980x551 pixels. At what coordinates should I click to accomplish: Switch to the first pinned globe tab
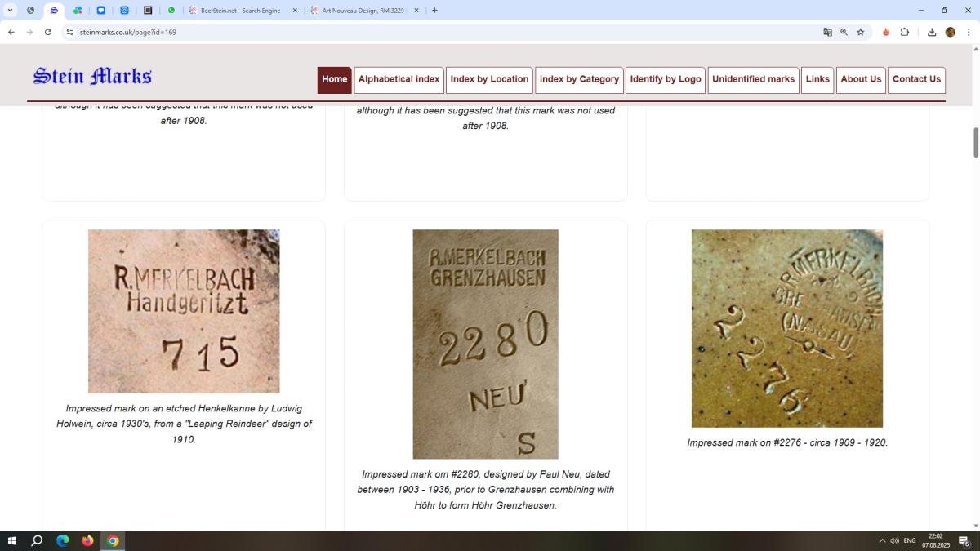(x=30, y=11)
